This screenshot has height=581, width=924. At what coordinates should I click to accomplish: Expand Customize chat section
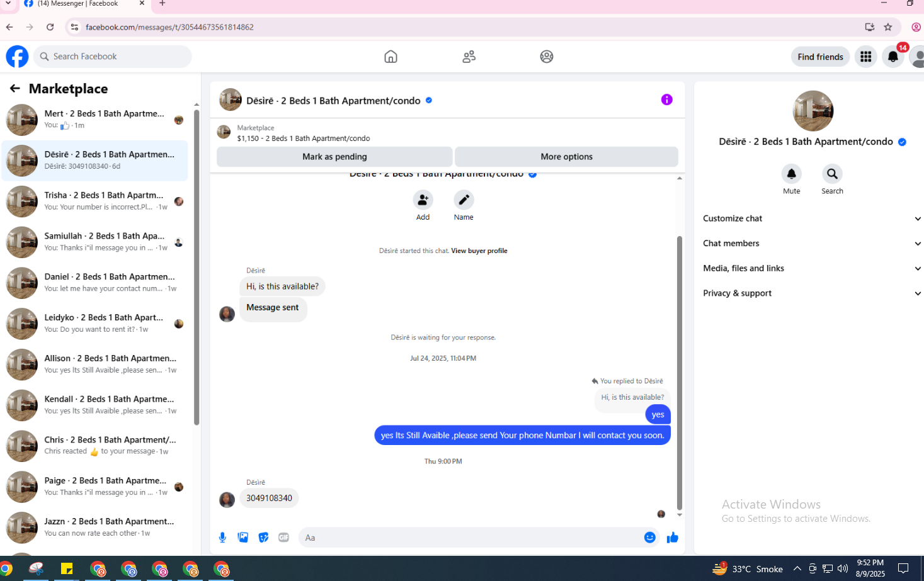click(x=811, y=218)
